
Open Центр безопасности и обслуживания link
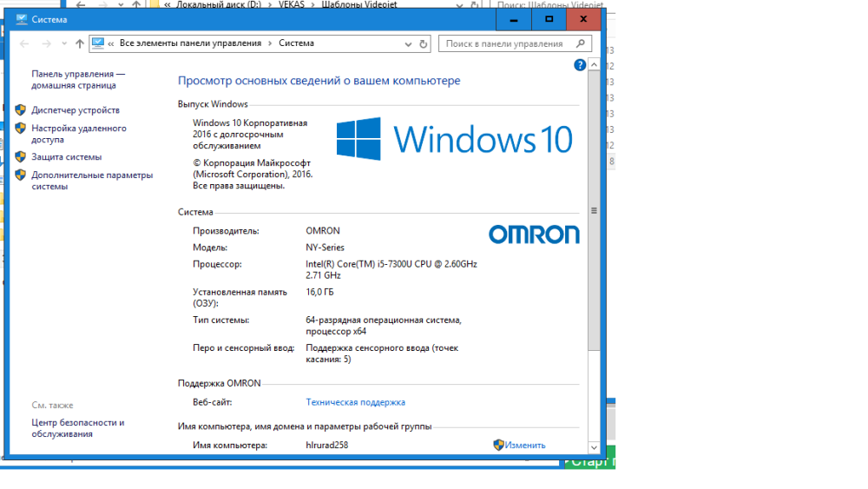[x=77, y=428]
